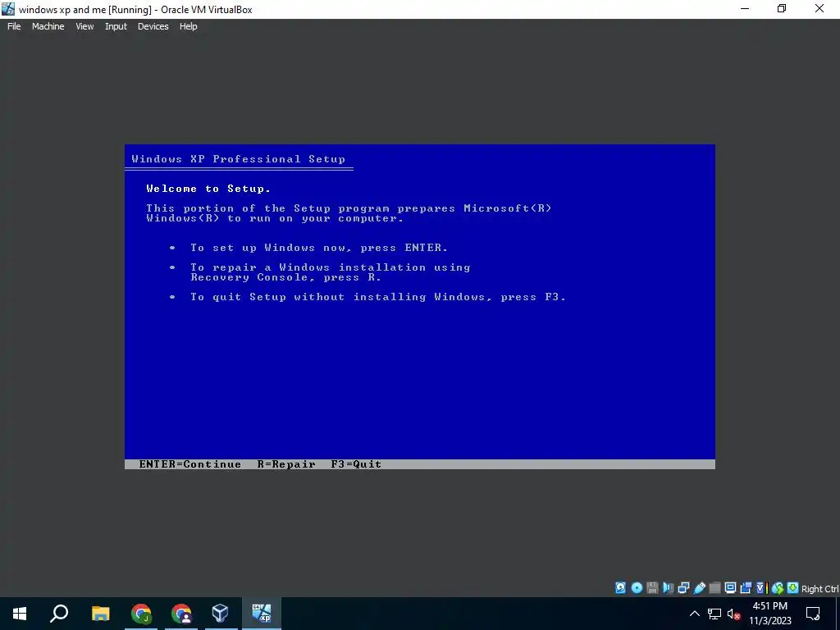The image size is (840, 630).
Task: Click the 'To quit Setup without installing' line
Action: pos(378,297)
